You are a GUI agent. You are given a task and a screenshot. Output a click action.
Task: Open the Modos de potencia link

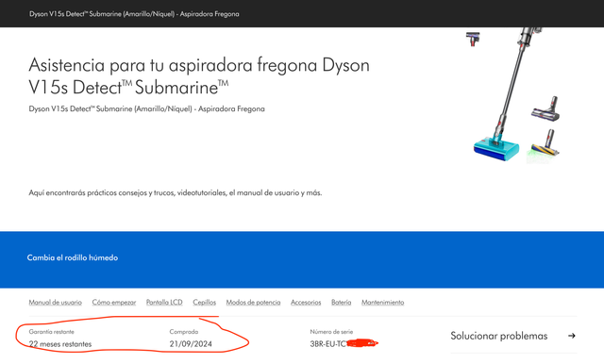coord(253,303)
